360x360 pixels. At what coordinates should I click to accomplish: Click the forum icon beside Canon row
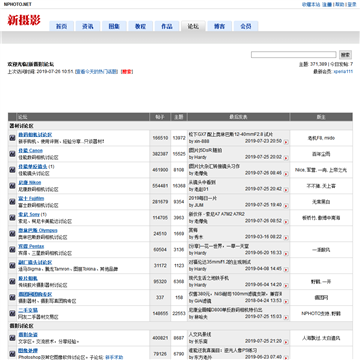[x=12, y=154]
